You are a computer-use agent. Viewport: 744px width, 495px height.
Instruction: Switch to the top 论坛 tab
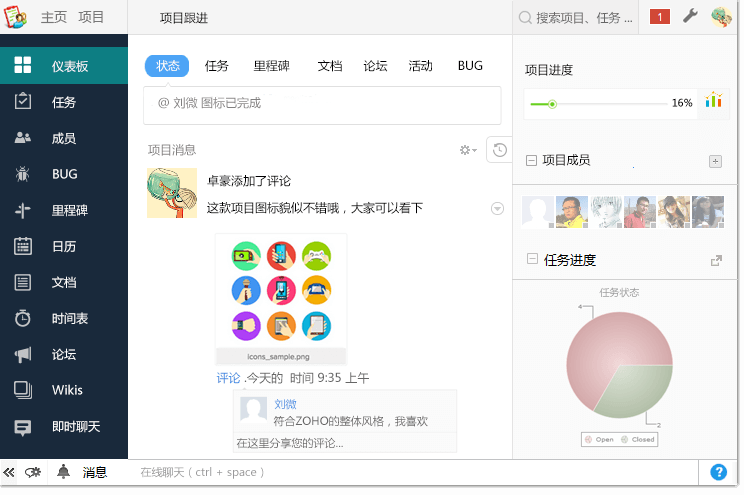(375, 65)
